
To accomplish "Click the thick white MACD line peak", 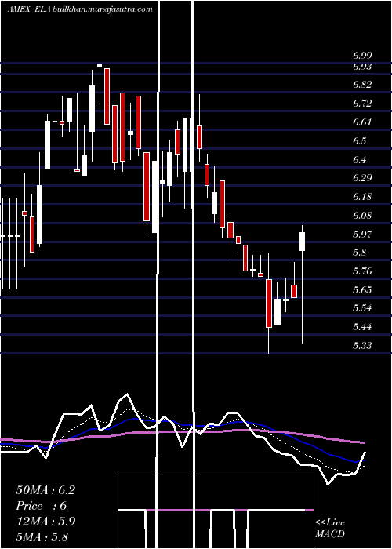I will click(x=127, y=394).
